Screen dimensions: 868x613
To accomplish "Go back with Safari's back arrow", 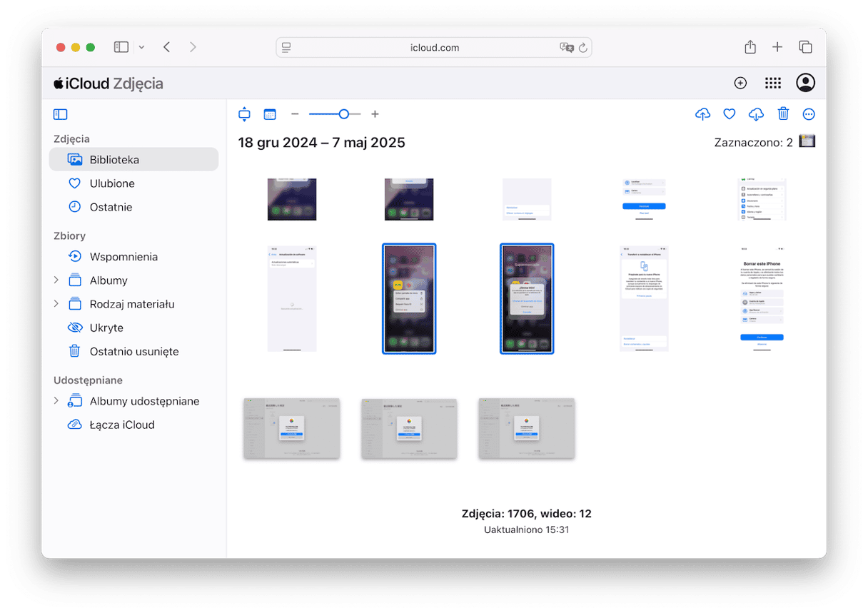I will [x=167, y=47].
